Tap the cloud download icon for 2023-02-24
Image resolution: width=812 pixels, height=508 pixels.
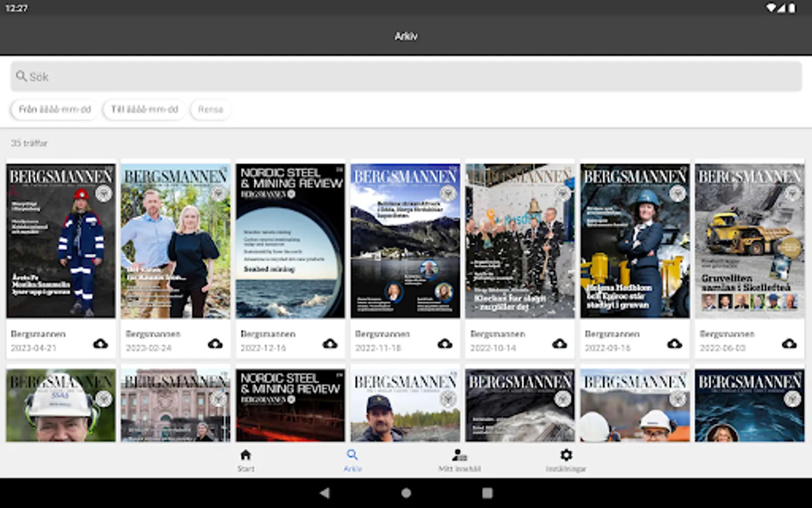click(215, 344)
